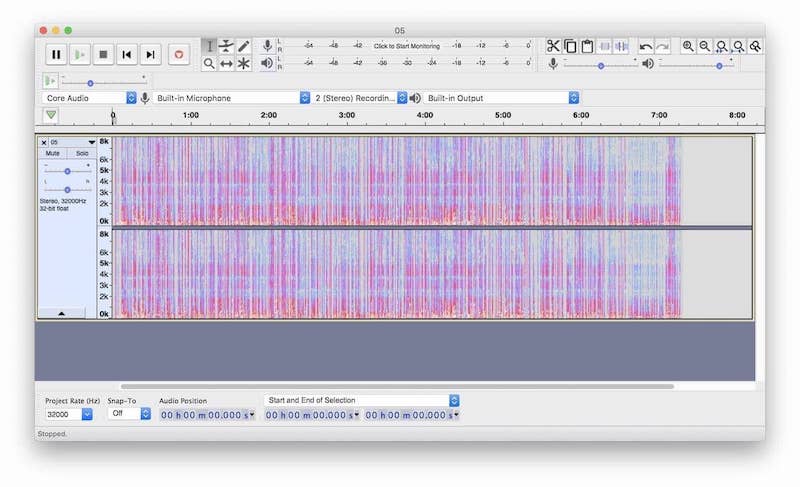Pick the Multi-Tool asterisk icon
This screenshot has width=800, height=487.
coord(243,63)
